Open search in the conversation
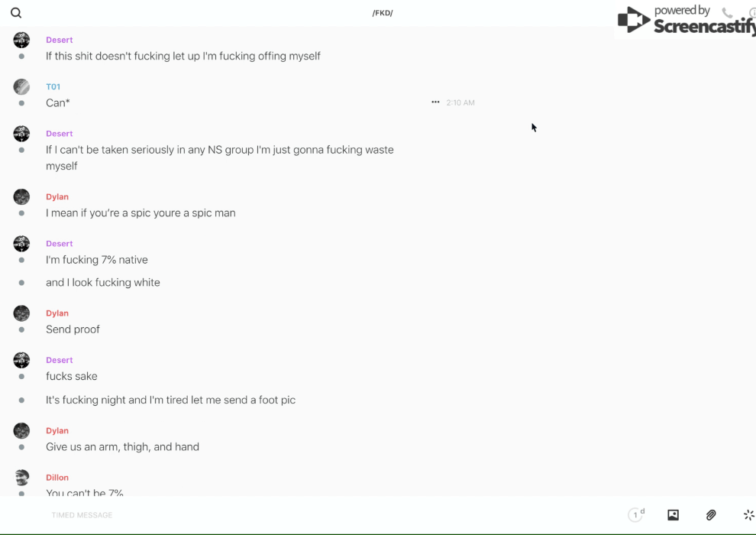756x535 pixels. [16, 13]
